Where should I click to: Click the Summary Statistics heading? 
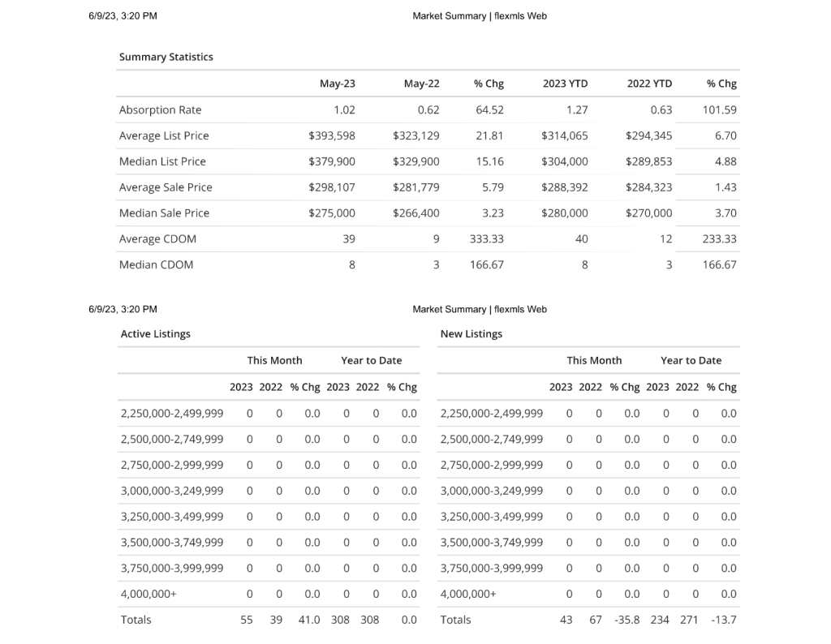point(166,57)
